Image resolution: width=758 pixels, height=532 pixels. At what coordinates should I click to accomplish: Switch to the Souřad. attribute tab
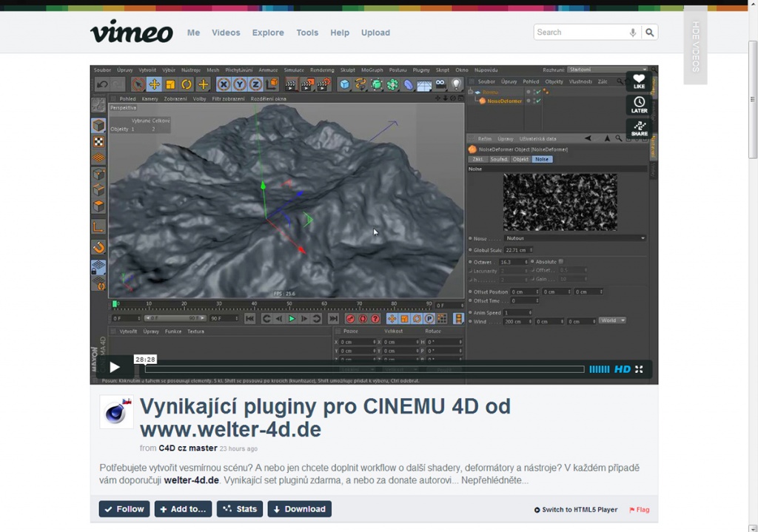498,159
